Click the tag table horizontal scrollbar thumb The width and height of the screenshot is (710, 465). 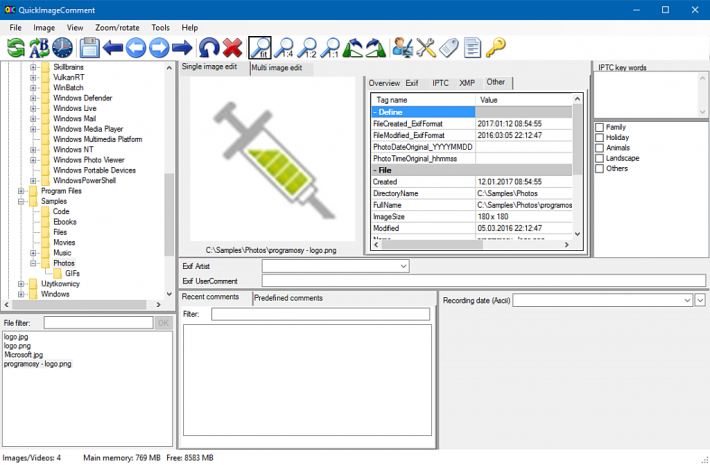click(x=432, y=244)
